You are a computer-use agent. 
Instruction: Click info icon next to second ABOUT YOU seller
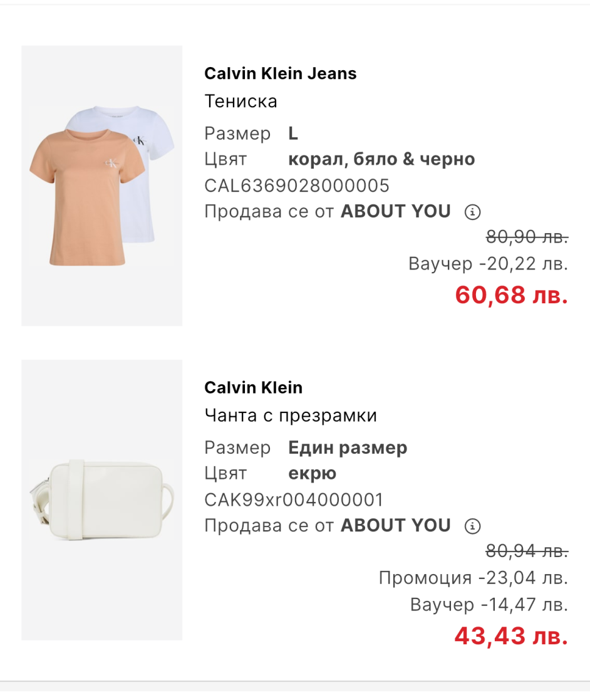pyautogui.click(x=472, y=526)
